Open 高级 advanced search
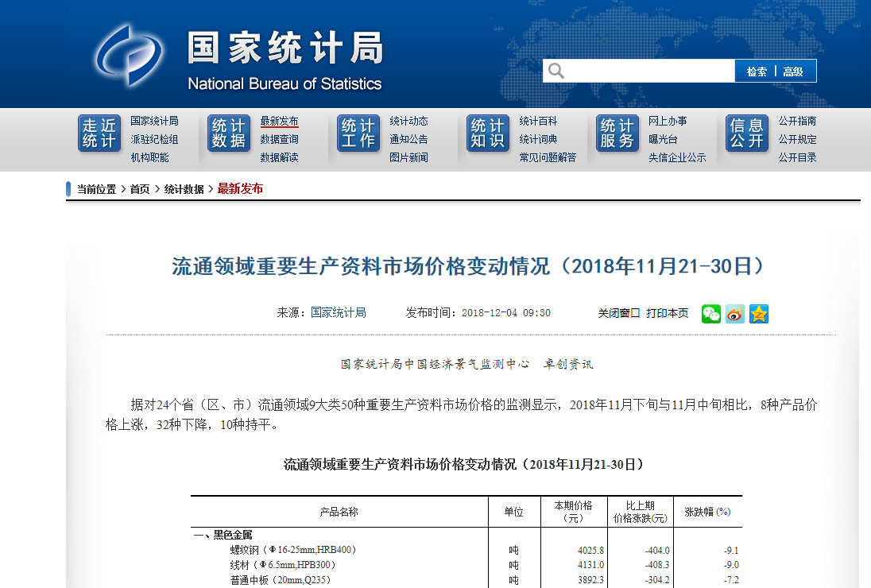The width and height of the screenshot is (871, 588). [793, 72]
